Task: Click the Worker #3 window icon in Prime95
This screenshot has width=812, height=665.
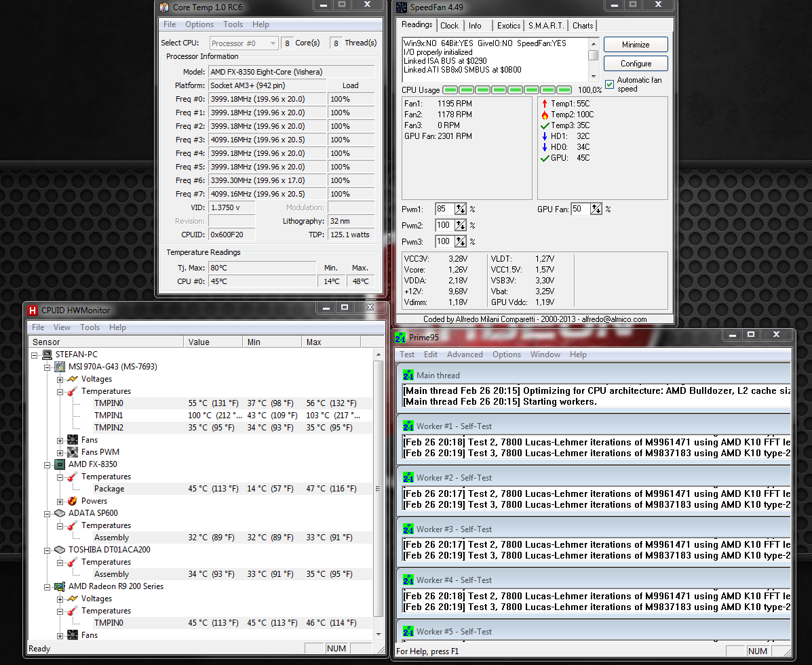Action: click(408, 529)
